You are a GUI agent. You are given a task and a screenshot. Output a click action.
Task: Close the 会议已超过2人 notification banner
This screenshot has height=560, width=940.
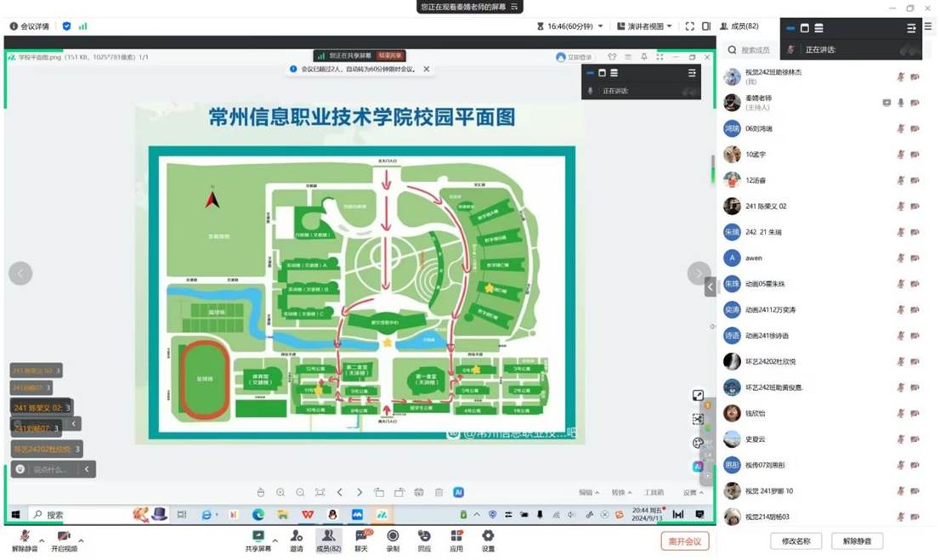coord(427,69)
